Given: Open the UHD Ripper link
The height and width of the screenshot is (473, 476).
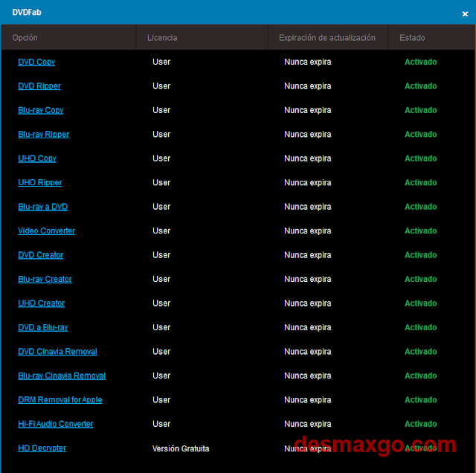Looking at the screenshot, I should (x=40, y=183).
